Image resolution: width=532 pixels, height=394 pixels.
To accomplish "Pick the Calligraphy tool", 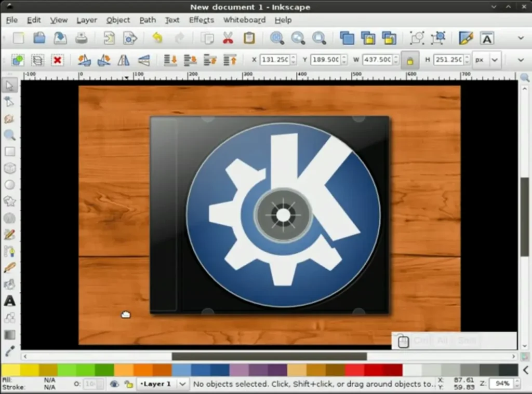I will click(9, 268).
